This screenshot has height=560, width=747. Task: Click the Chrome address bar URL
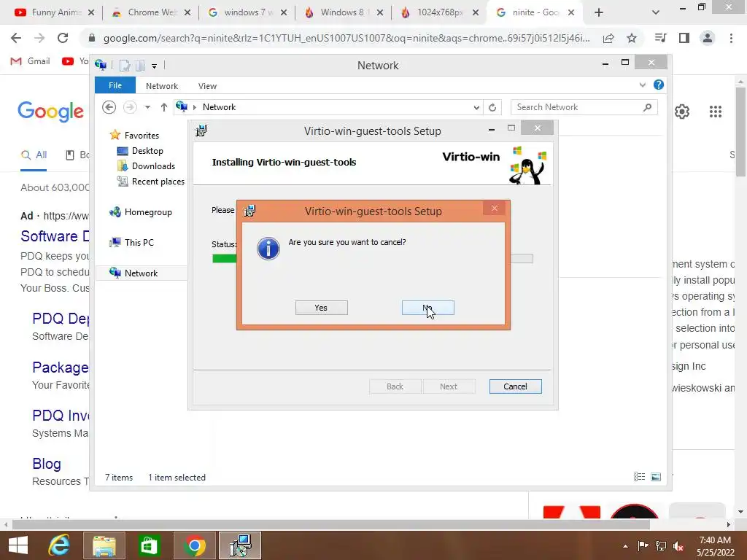tap(347, 38)
